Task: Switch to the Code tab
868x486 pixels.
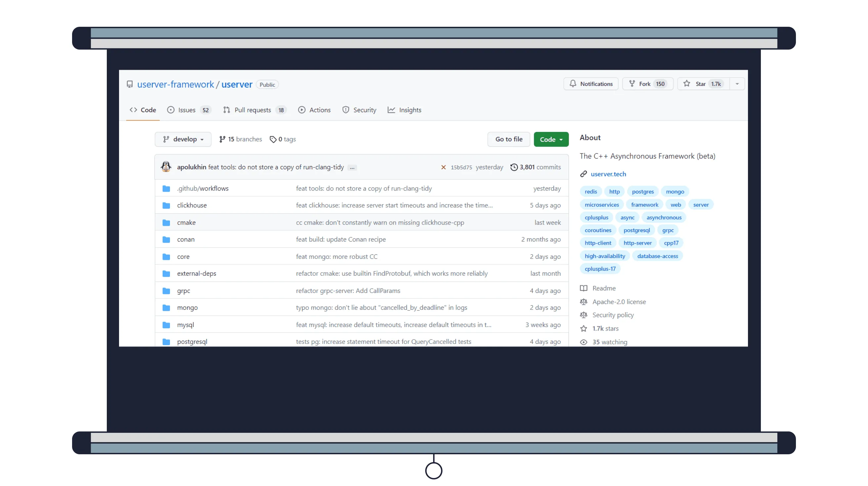Action: (143, 110)
